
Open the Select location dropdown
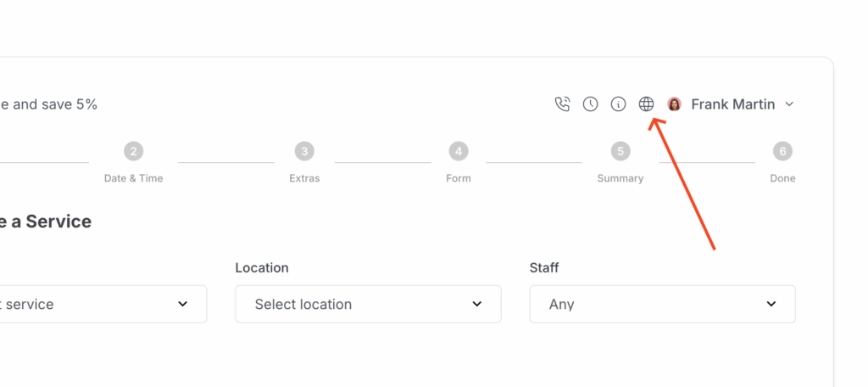(368, 304)
